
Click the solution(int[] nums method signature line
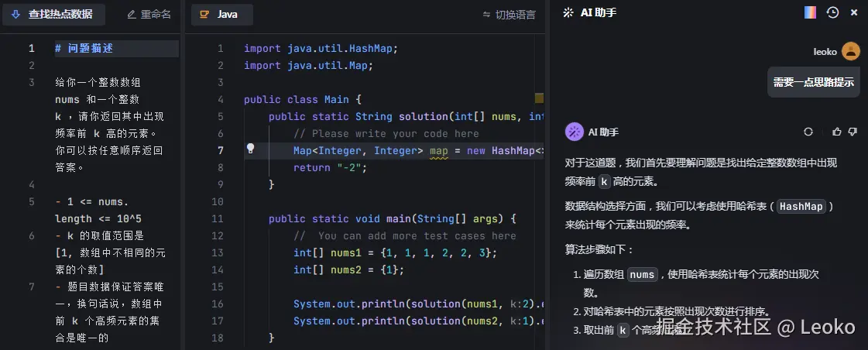tap(407, 117)
